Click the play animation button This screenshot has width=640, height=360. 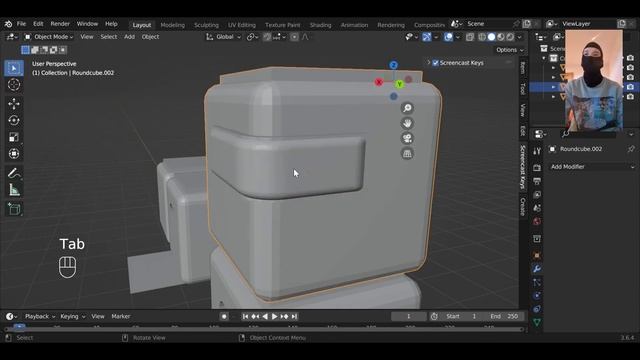coord(274,316)
